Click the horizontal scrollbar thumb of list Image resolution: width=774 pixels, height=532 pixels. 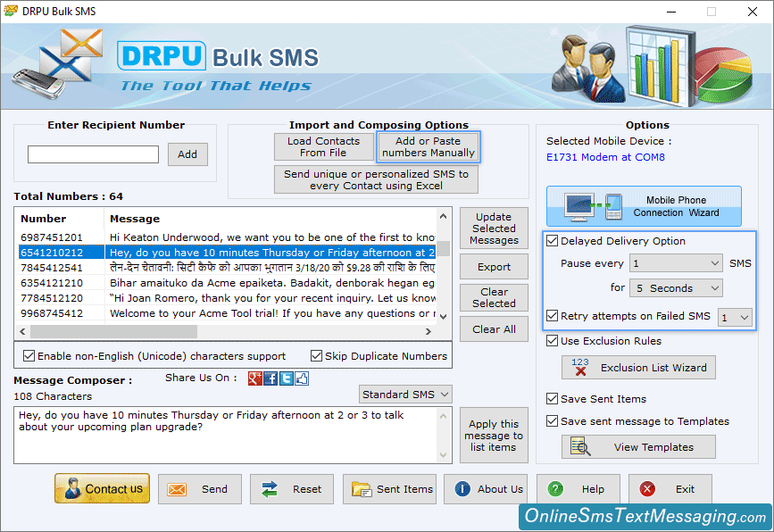(113, 332)
